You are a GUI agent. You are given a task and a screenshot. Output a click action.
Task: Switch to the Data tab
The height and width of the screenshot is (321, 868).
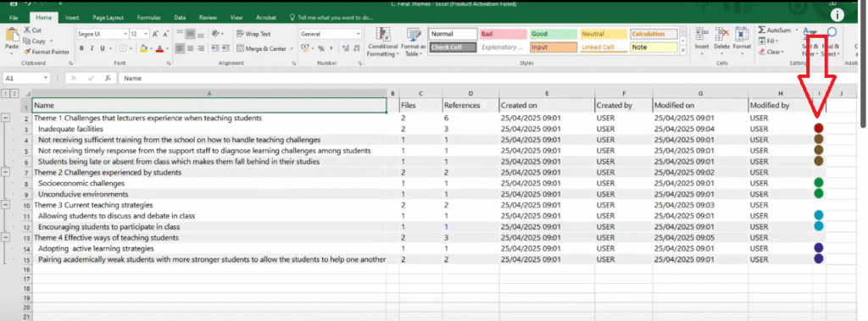coord(180,18)
